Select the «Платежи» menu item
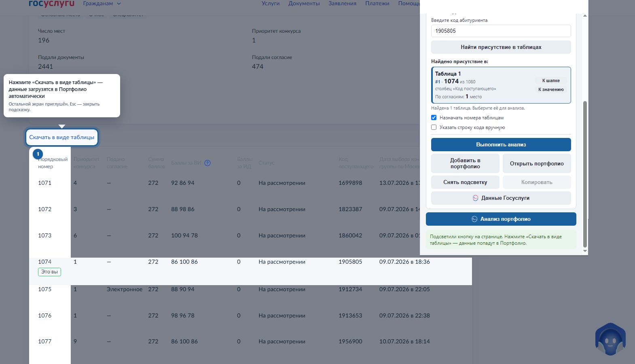Screen dimensions: 635x364 point(377,4)
